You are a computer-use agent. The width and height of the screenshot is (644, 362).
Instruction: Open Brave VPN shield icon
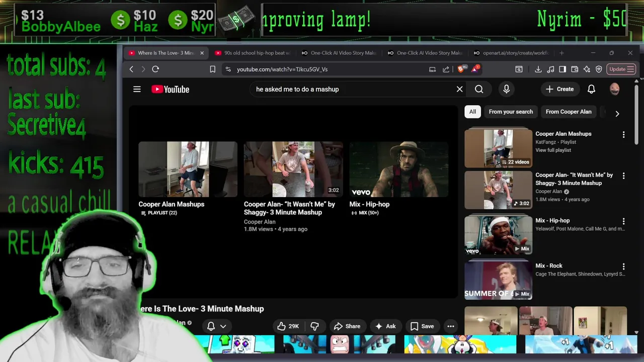599,69
